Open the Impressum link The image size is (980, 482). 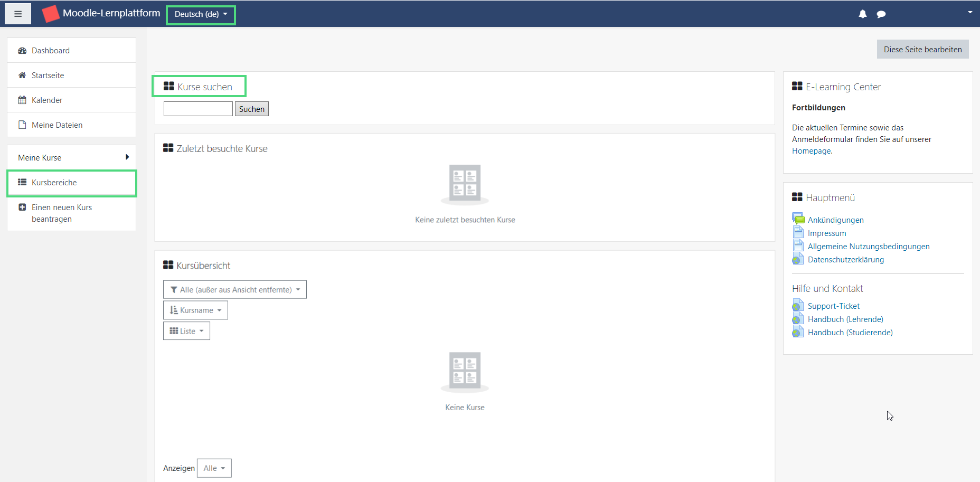tap(827, 233)
